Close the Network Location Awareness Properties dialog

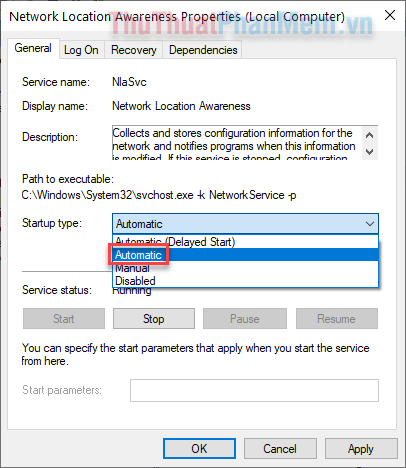390,15
